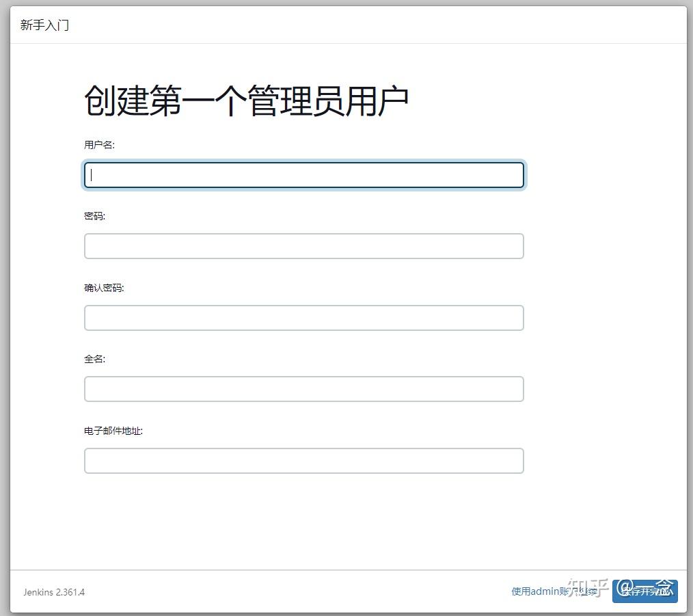This screenshot has width=693, height=616.
Task: Click the 电子邮件地址 email field
Action: tap(304, 460)
